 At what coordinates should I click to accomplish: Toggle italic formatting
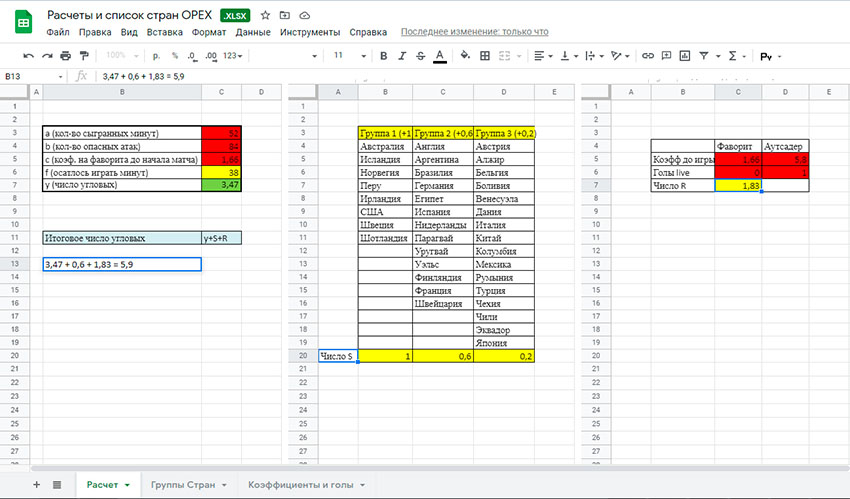pyautogui.click(x=402, y=56)
